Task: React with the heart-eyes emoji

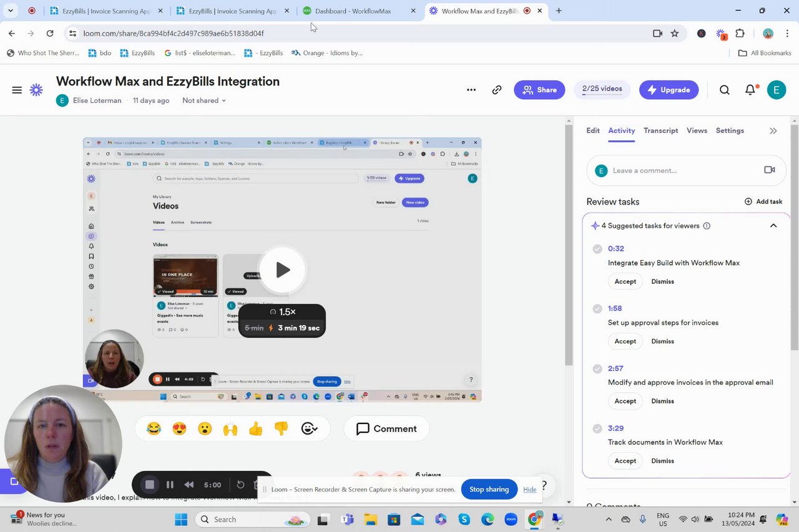Action: coord(179,428)
